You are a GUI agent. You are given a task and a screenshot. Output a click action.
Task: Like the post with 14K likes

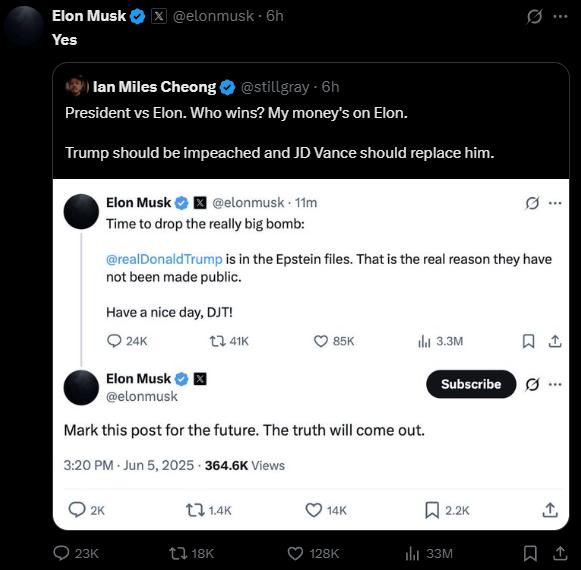tap(314, 510)
